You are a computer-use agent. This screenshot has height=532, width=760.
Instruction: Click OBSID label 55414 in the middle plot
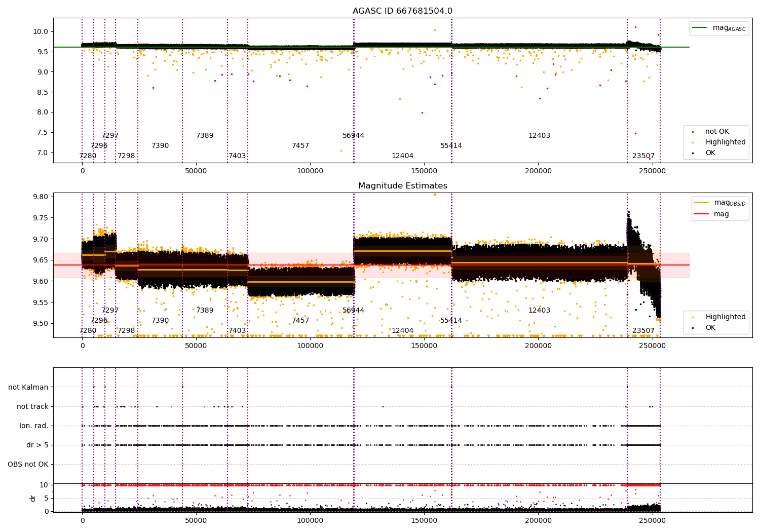pyautogui.click(x=451, y=321)
